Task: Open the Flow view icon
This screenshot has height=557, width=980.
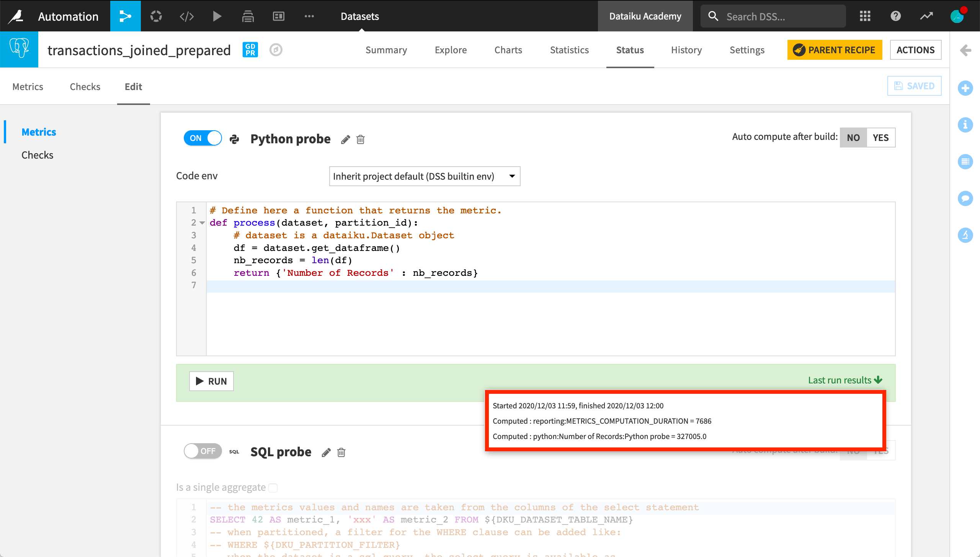Action: point(125,16)
